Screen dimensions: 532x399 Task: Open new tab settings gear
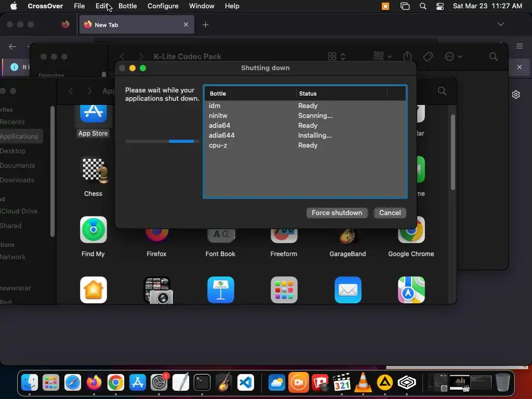(x=516, y=95)
